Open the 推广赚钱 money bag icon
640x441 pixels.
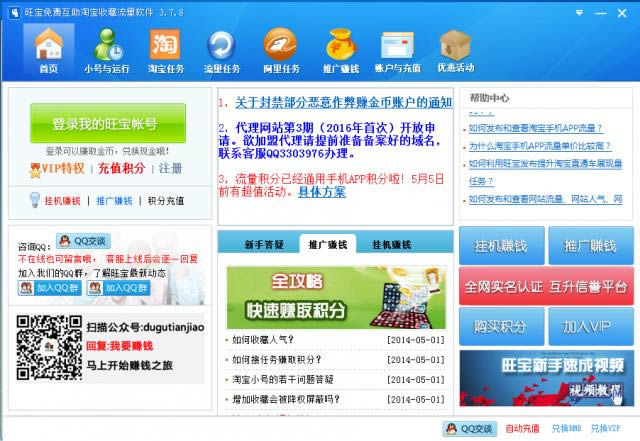(339, 50)
